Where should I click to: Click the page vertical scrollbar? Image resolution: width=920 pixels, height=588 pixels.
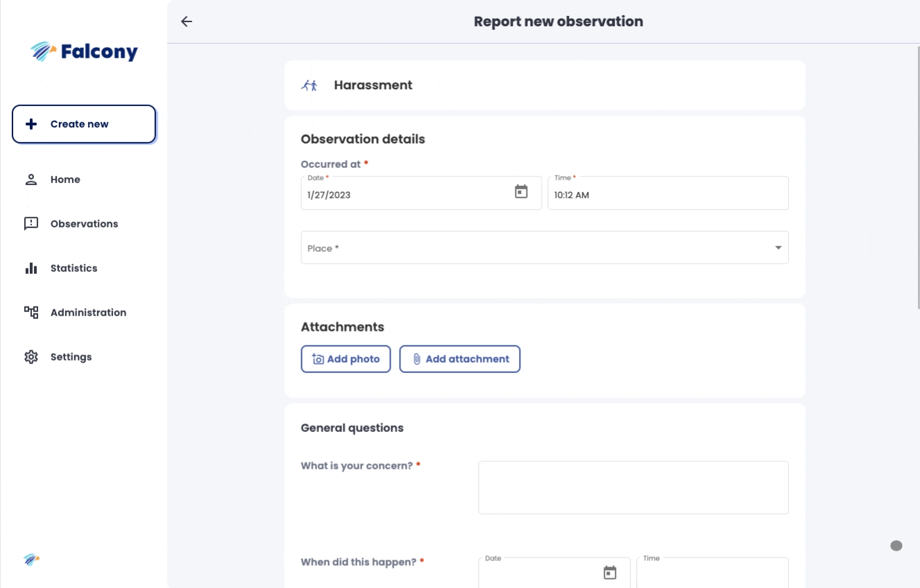coord(918,177)
